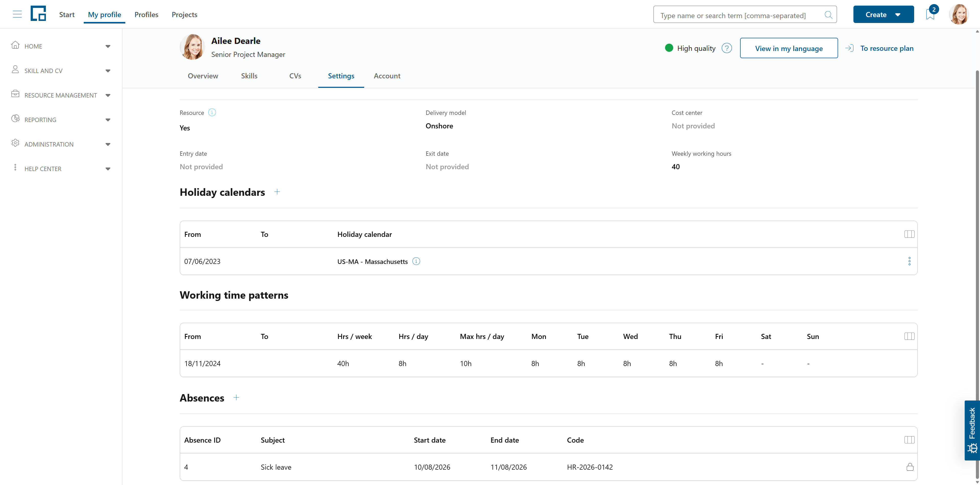
Task: Click the Resource info icon
Action: click(x=212, y=113)
